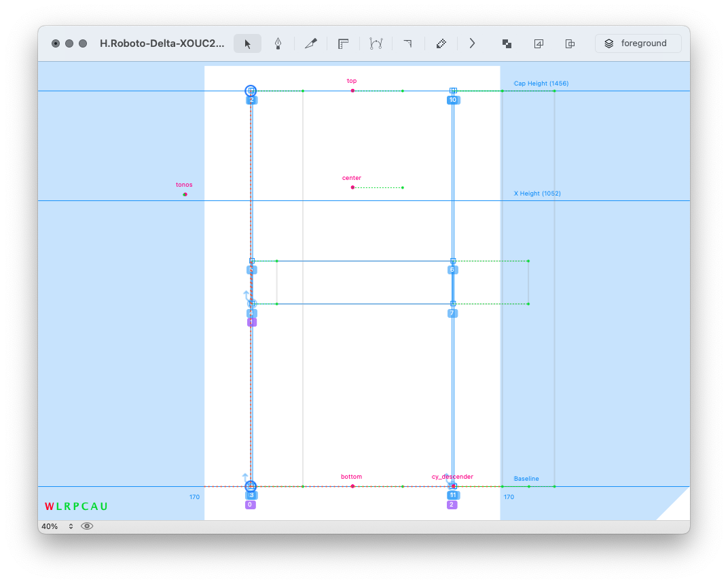Activate the ruler measurement tool
728x584 pixels.
click(x=344, y=43)
